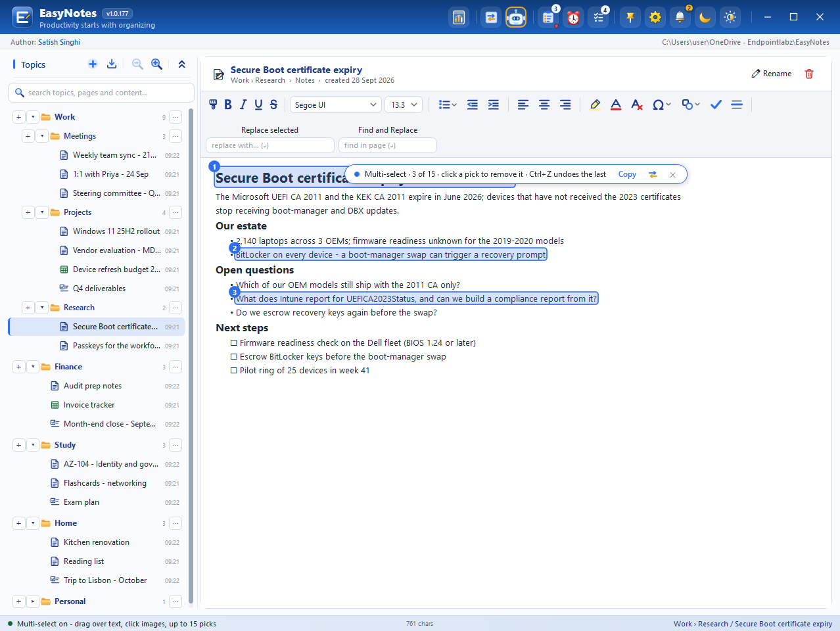
Task: Apply yellow highlight color
Action: [595, 105]
